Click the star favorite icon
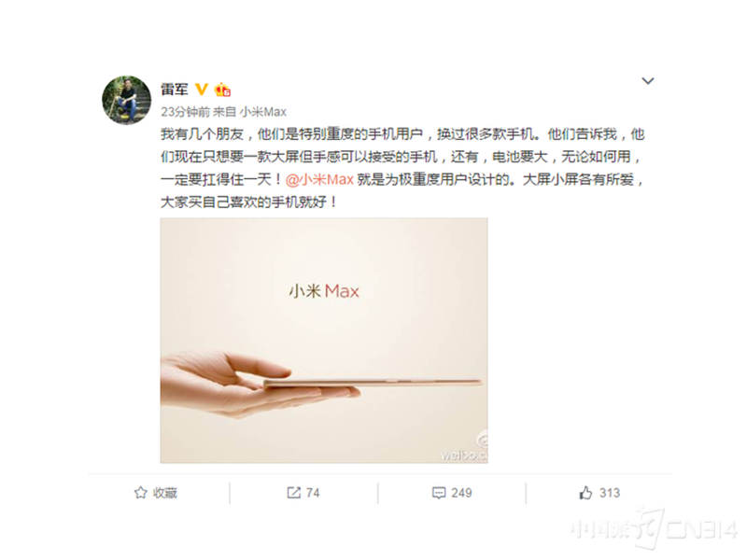The image size is (747, 560). click(x=141, y=493)
